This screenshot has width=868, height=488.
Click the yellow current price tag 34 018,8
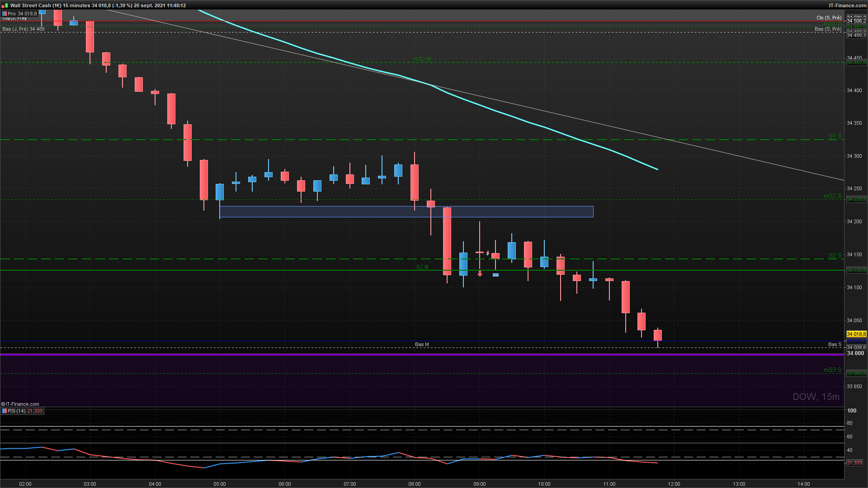(856, 334)
